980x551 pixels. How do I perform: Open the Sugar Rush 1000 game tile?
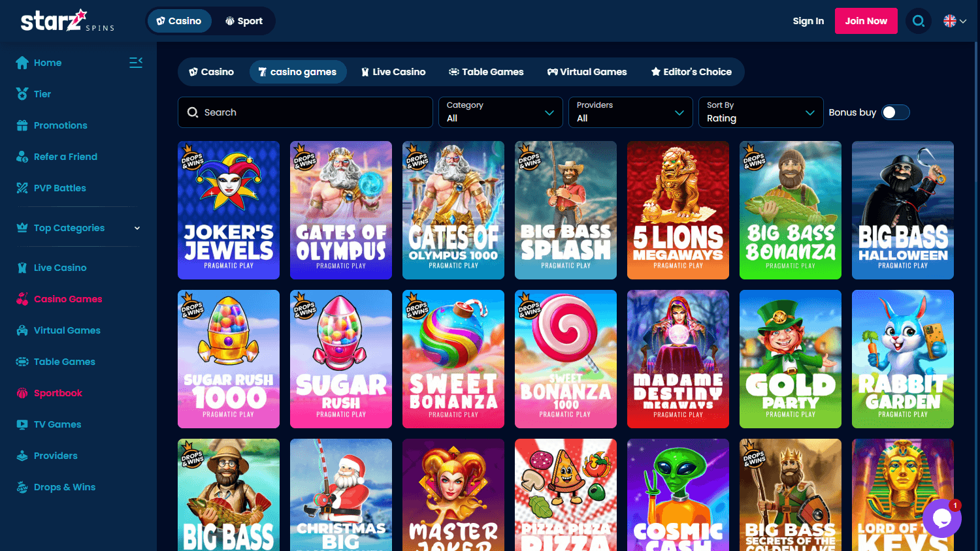[229, 359]
